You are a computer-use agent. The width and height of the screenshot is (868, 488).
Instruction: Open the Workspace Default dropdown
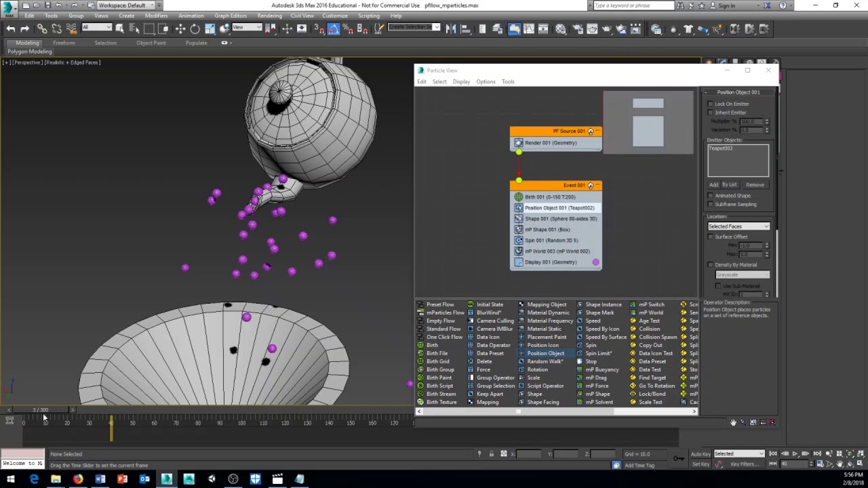(125, 5)
